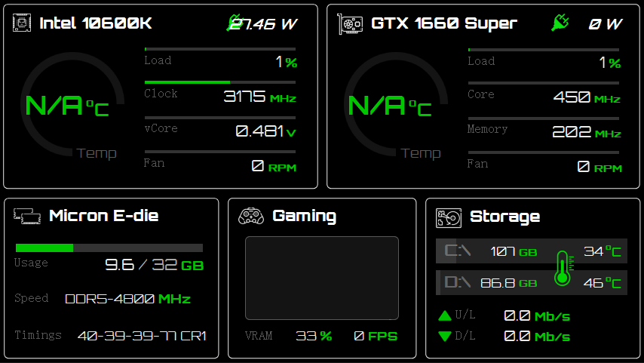Click the CPU temperature gauge

click(68, 107)
